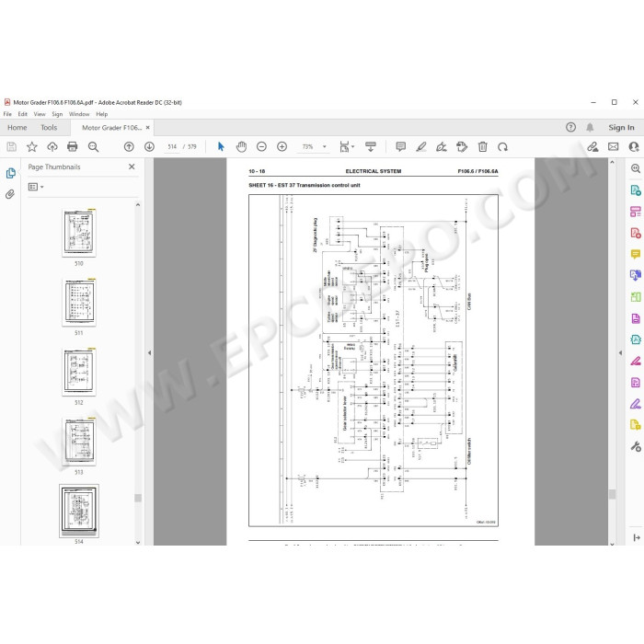The height and width of the screenshot is (644, 644).
Task: Click the share link icon in toolbar
Action: [x=592, y=146]
